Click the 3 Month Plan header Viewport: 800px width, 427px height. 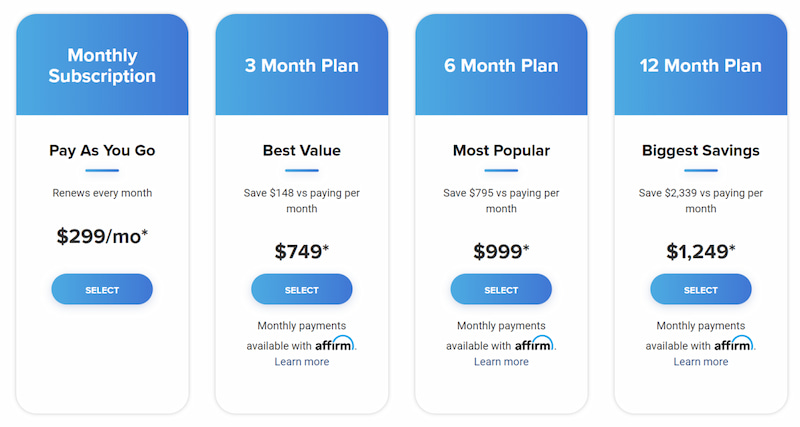point(302,65)
